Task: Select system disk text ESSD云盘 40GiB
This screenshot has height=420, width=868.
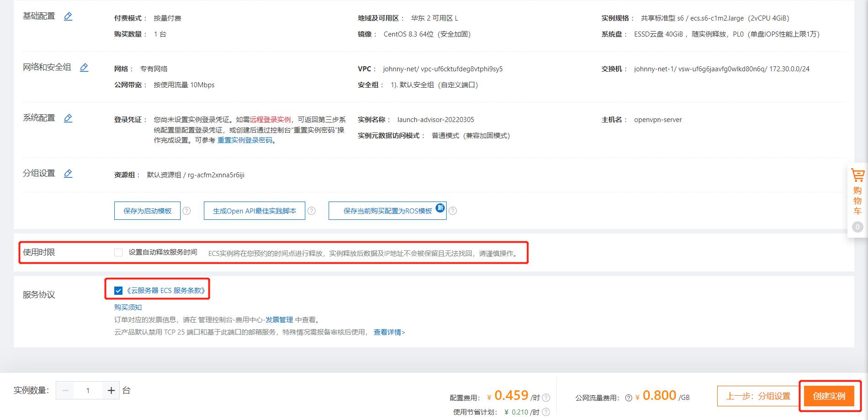Action: pyautogui.click(x=659, y=34)
